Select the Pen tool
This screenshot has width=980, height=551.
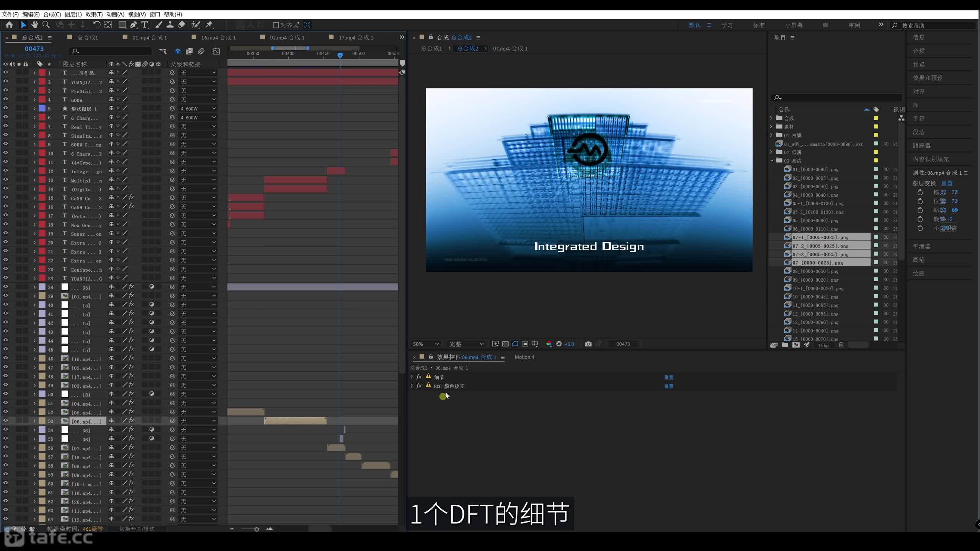pyautogui.click(x=133, y=25)
